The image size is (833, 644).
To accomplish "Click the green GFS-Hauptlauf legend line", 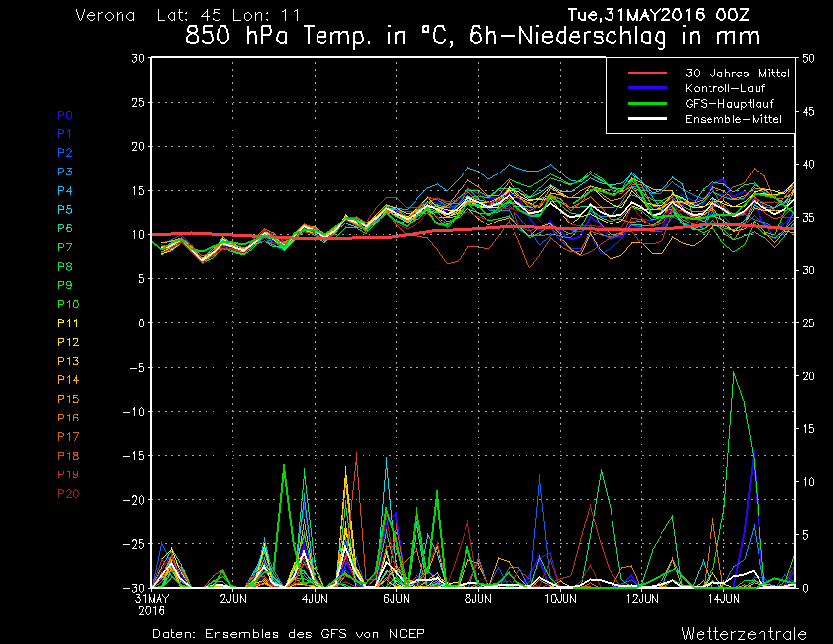I will click(648, 103).
